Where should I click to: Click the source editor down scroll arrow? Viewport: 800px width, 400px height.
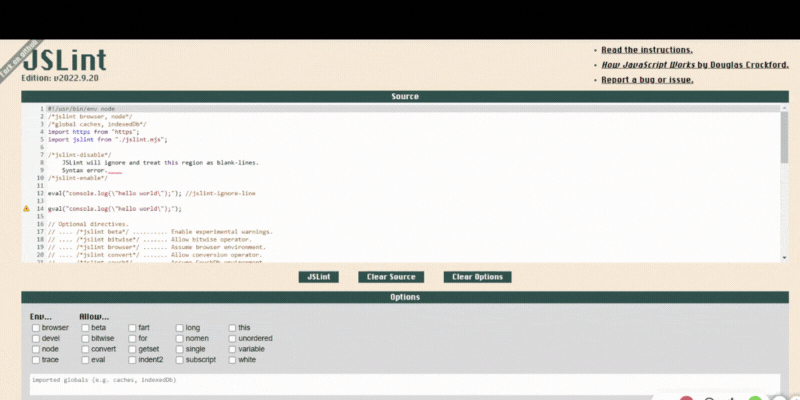[x=784, y=258]
